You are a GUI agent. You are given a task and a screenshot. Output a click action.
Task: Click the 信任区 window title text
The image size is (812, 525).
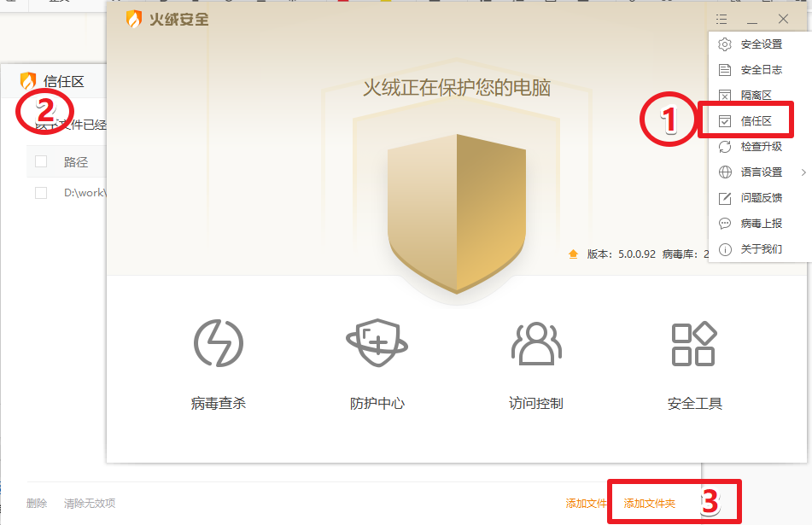pyautogui.click(x=64, y=82)
